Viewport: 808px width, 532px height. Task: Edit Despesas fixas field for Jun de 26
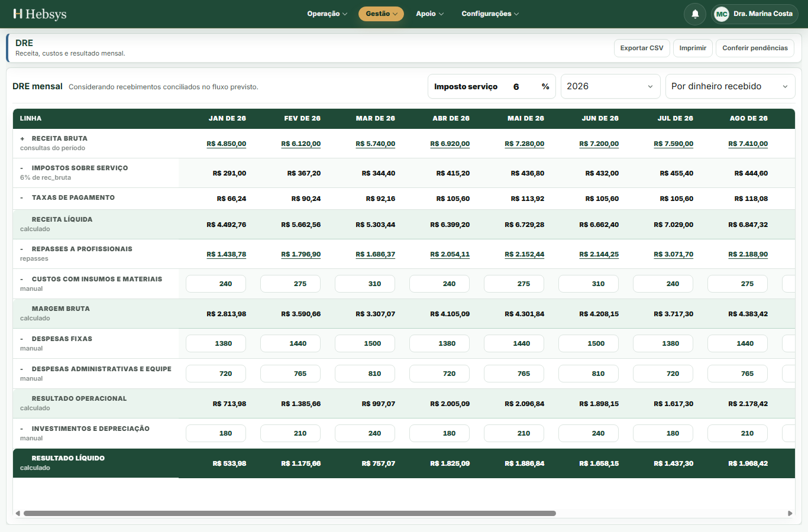click(589, 343)
